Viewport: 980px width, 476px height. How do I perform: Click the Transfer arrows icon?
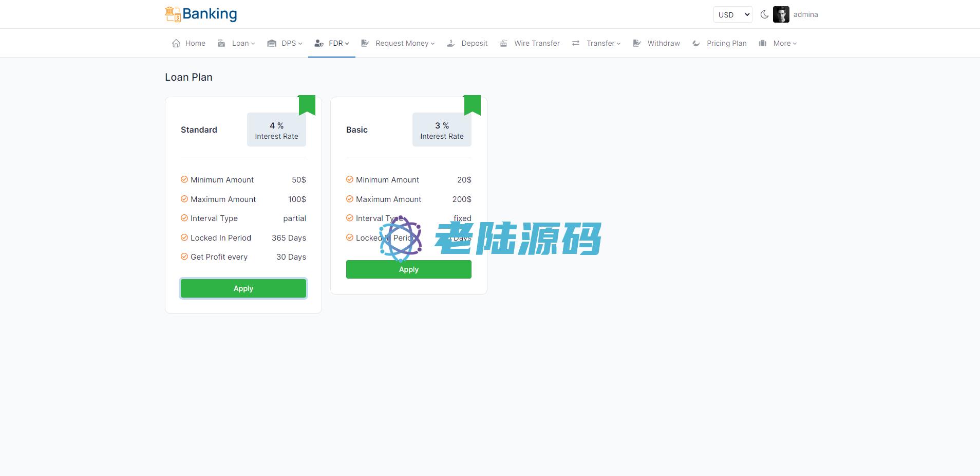point(576,43)
